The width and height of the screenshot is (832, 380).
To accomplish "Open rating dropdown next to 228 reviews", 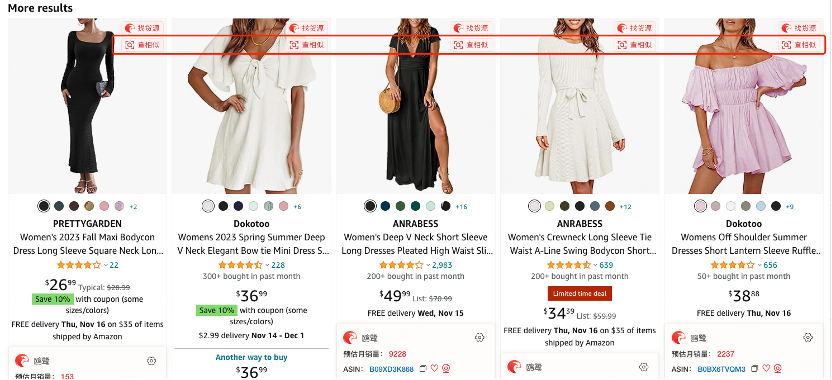I will pyautogui.click(x=267, y=265).
